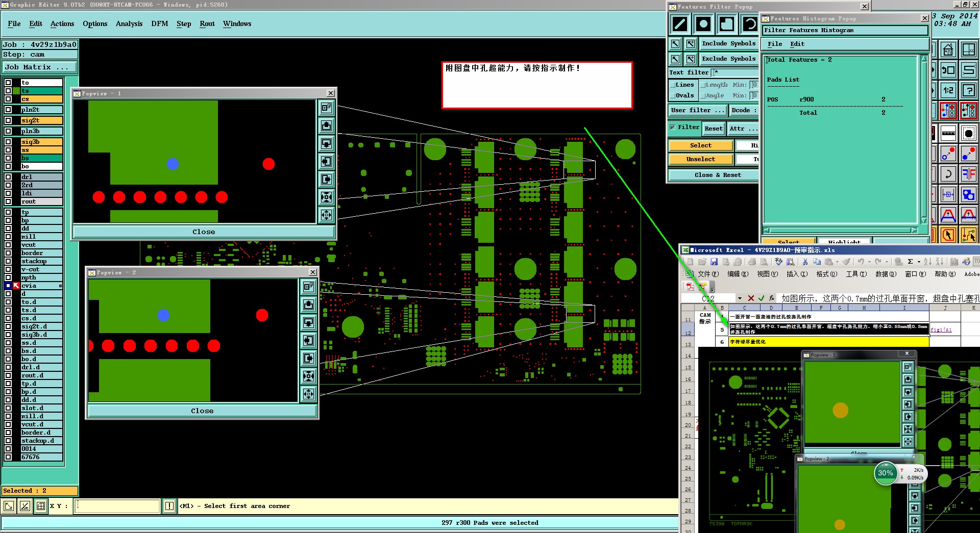The width and height of the screenshot is (980, 533).
Task: Click the yellow Select button in Features Filter
Action: click(700, 146)
